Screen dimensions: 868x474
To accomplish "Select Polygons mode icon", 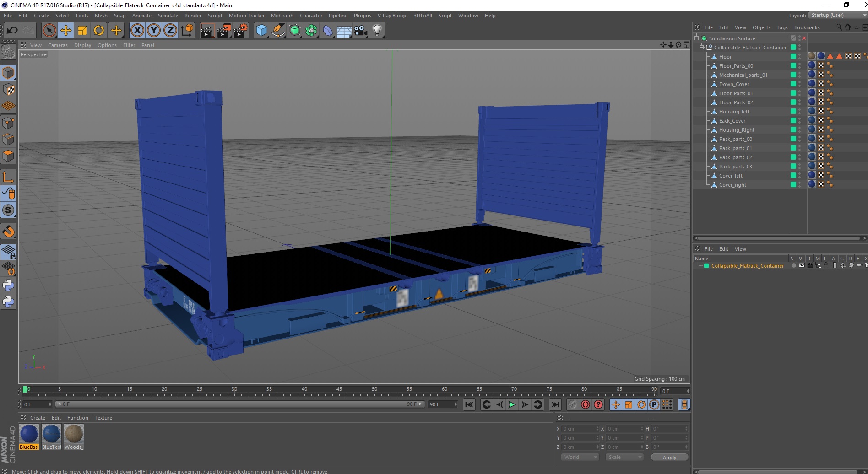I will point(8,156).
